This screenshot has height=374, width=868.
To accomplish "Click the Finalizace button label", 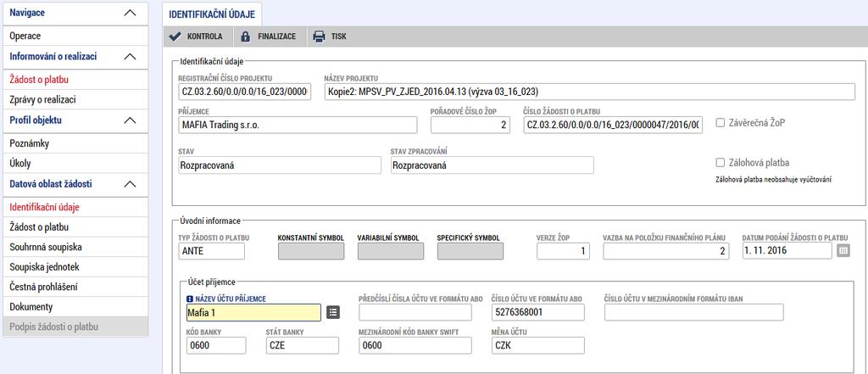I will [277, 37].
